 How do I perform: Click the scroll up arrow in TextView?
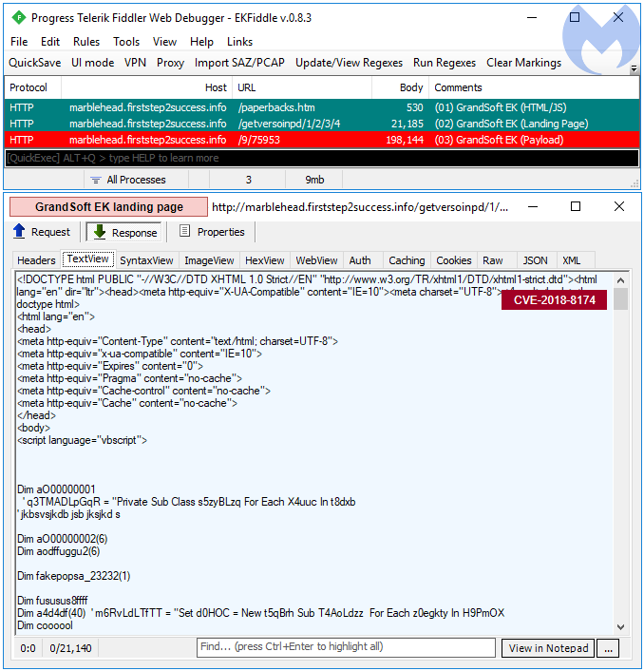(620, 280)
